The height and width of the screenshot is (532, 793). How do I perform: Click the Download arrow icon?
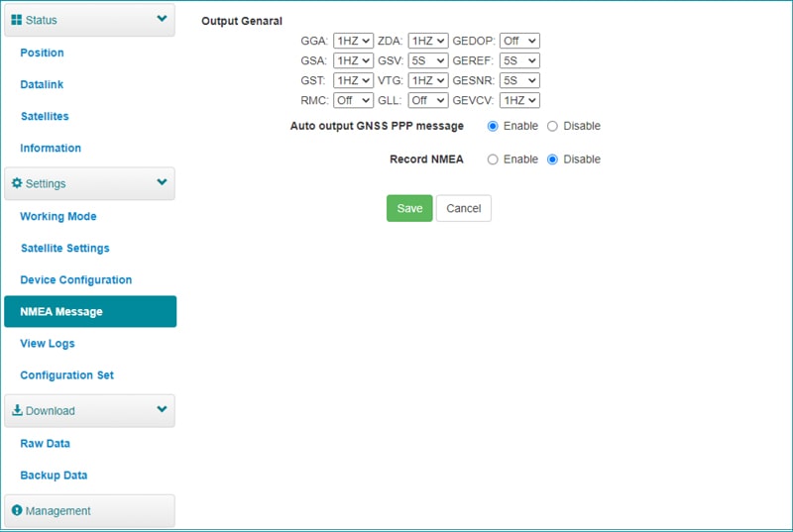tap(17, 411)
